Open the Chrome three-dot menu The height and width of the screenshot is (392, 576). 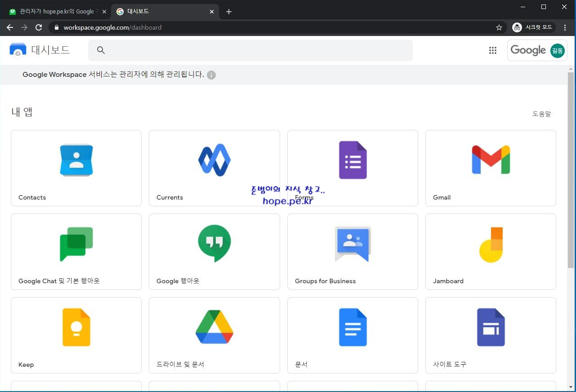(565, 27)
